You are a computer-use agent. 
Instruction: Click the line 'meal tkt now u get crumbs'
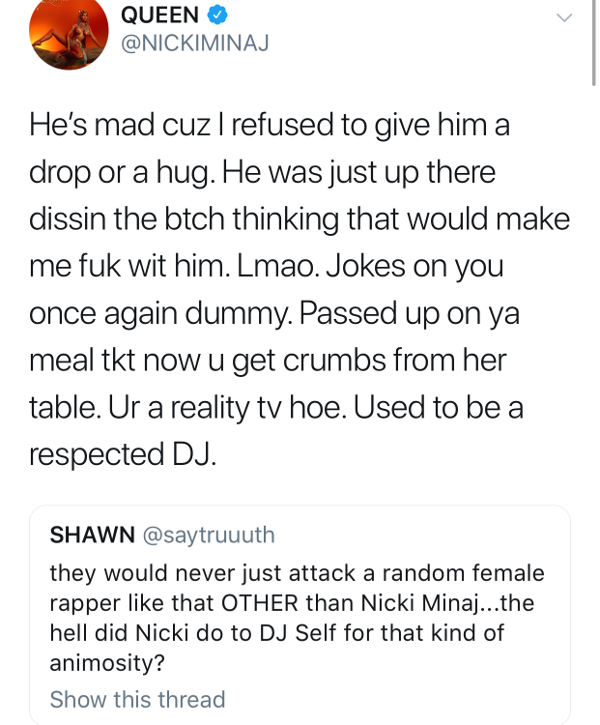268,360
